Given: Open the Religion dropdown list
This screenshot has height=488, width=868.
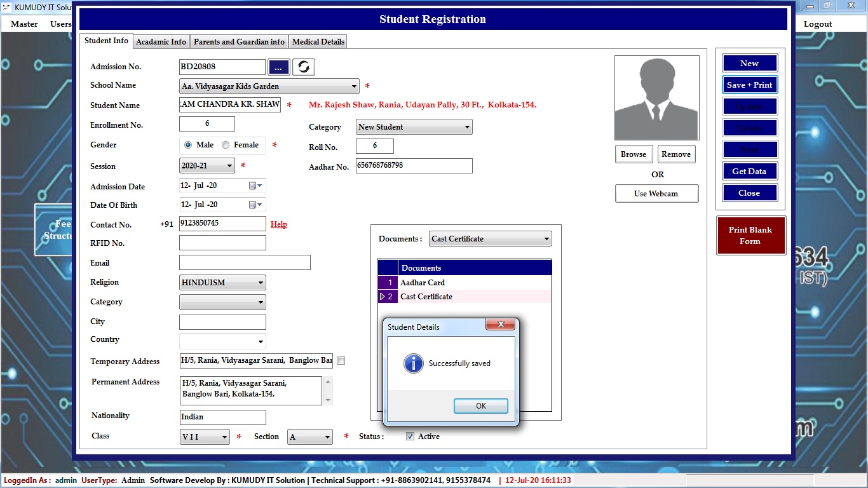Looking at the screenshot, I should point(261,283).
